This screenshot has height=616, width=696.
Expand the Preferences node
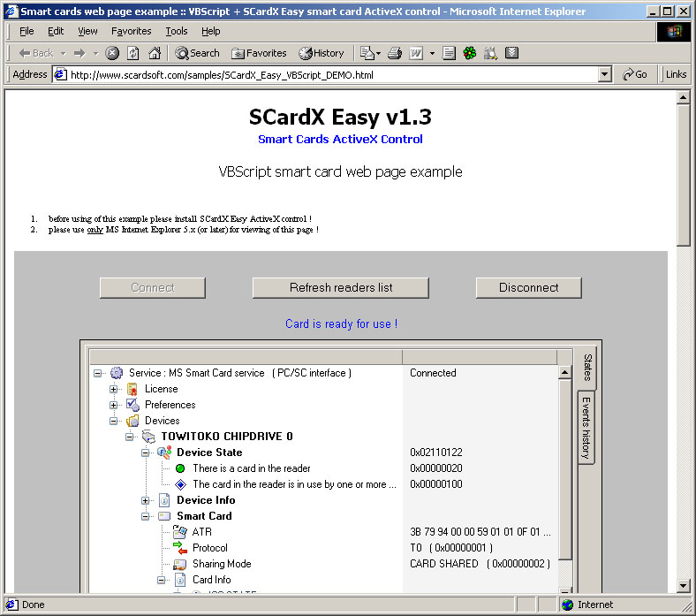(114, 405)
